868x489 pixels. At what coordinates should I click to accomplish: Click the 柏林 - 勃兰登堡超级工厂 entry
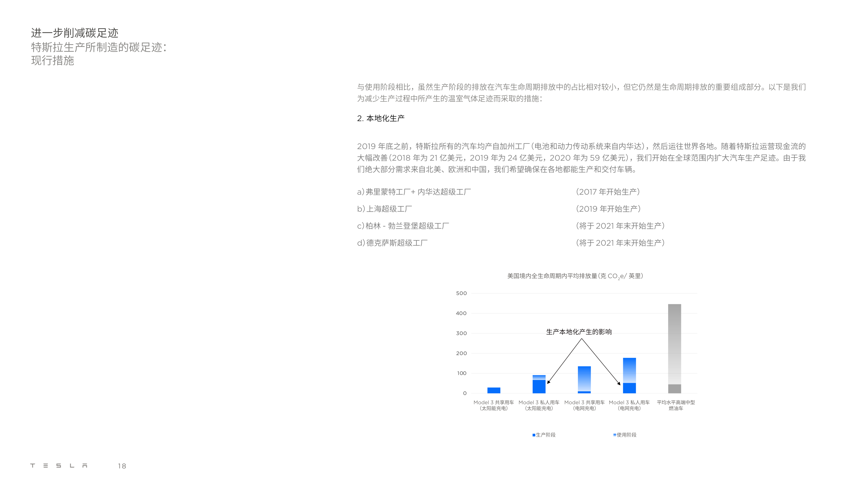pos(403,226)
